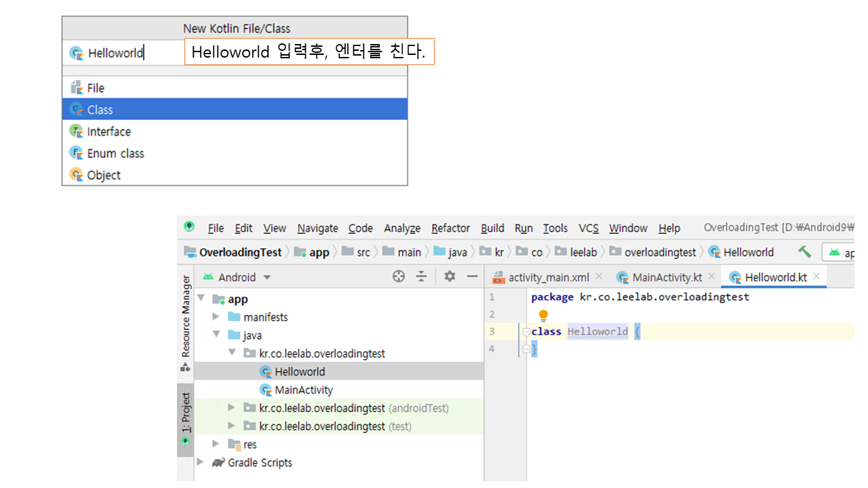Open the Navigate menu
Viewport: 868px width, 488px height.
coord(317,228)
